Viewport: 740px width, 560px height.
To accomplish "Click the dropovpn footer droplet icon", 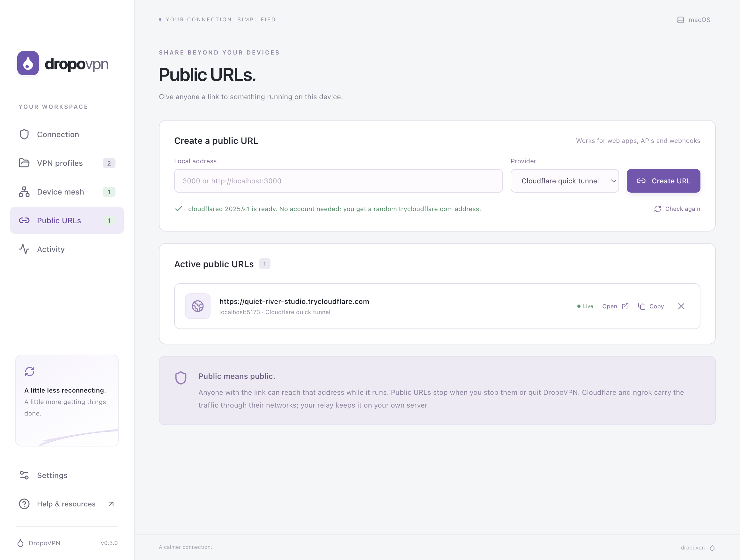I will click(x=712, y=548).
